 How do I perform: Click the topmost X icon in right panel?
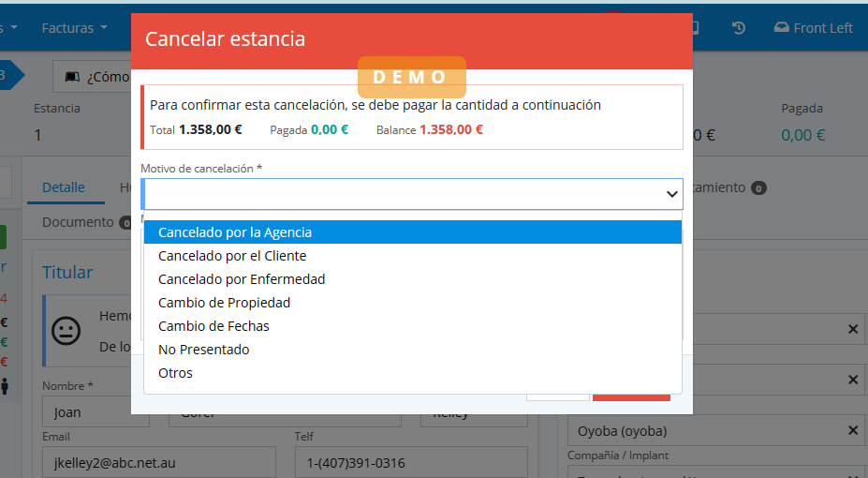[852, 329]
